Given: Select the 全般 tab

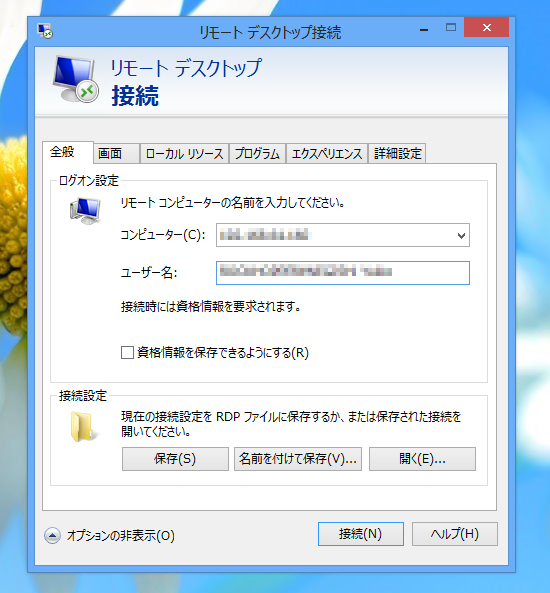Looking at the screenshot, I should [x=68, y=152].
